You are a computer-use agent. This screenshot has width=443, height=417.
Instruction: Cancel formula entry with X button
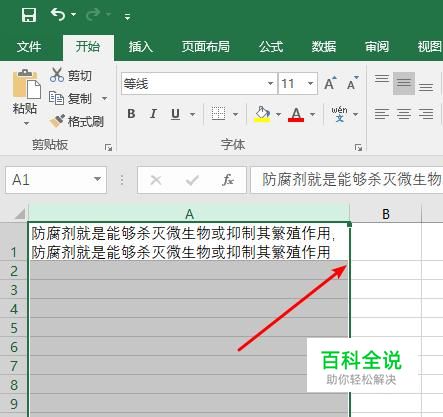point(156,180)
